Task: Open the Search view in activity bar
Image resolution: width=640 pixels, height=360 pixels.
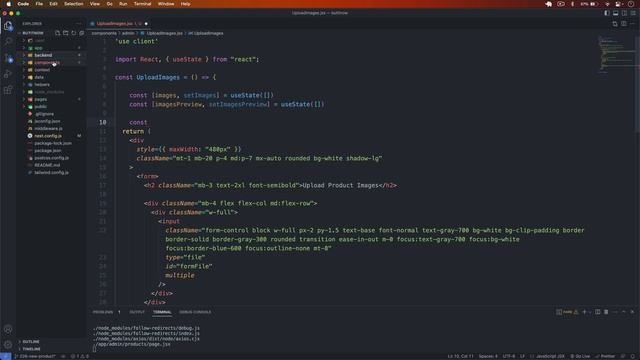Action: (x=8, y=41)
